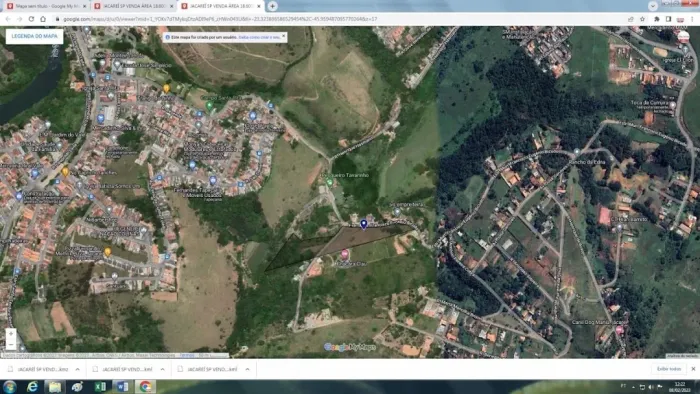Expand options for second .kml download
This screenshot has height=394, width=700.
tap(162, 369)
